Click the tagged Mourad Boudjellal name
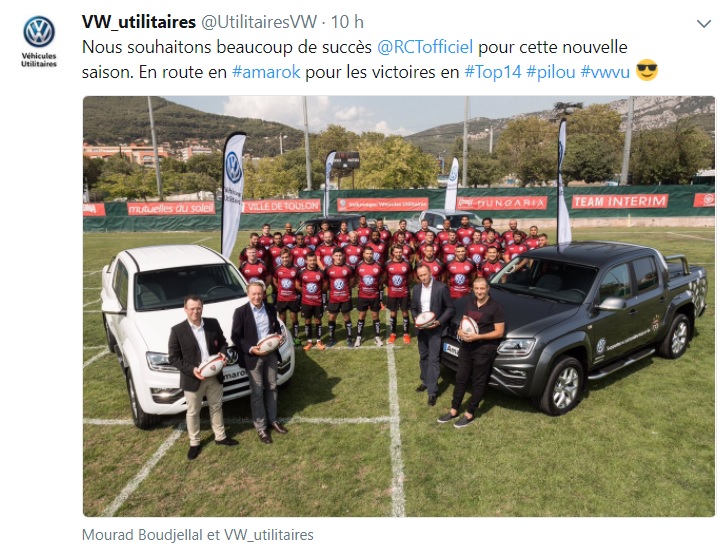Viewport: 727px width, 551px height. 143,535
